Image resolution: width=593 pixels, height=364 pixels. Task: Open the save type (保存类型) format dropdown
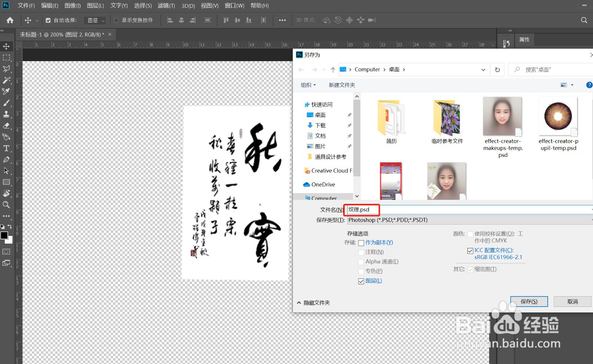pyautogui.click(x=470, y=220)
